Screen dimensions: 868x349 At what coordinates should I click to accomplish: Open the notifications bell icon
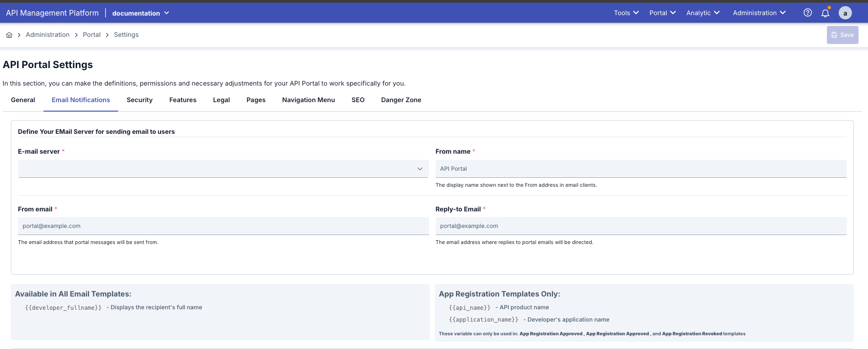pos(825,13)
